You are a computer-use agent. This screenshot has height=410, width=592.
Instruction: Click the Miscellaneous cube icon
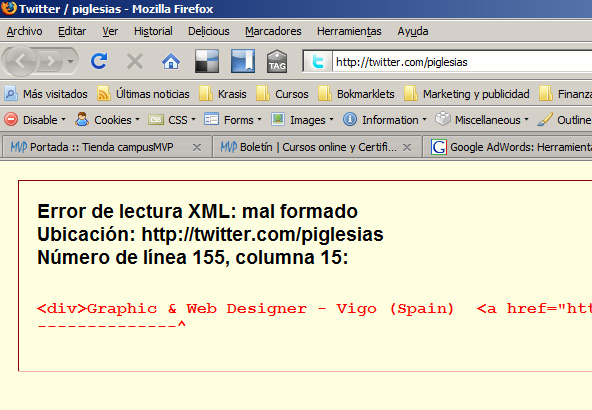coord(443,119)
